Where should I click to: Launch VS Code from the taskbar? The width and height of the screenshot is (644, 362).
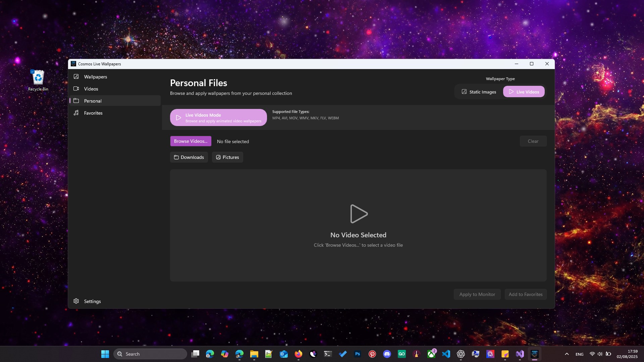click(446, 354)
